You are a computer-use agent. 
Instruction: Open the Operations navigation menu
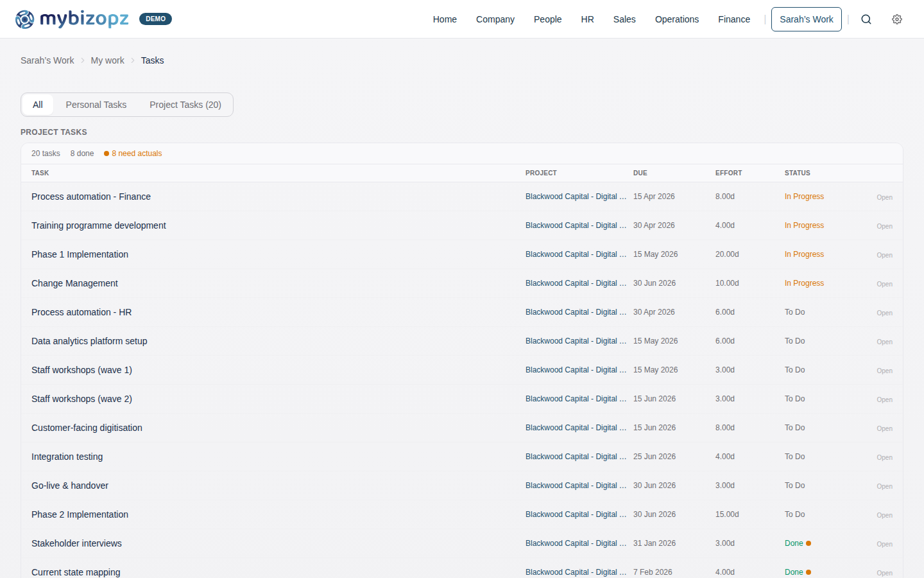[x=677, y=19]
